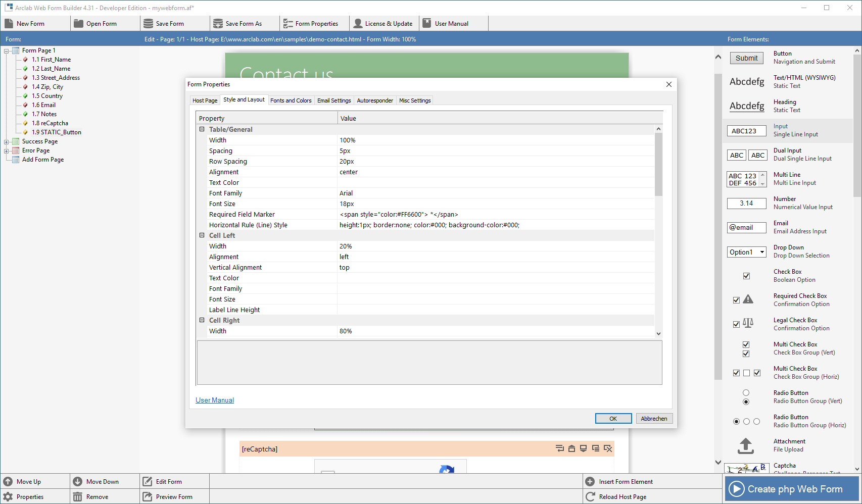Click the Remove trash icon
The width and height of the screenshot is (862, 504).
click(78, 497)
